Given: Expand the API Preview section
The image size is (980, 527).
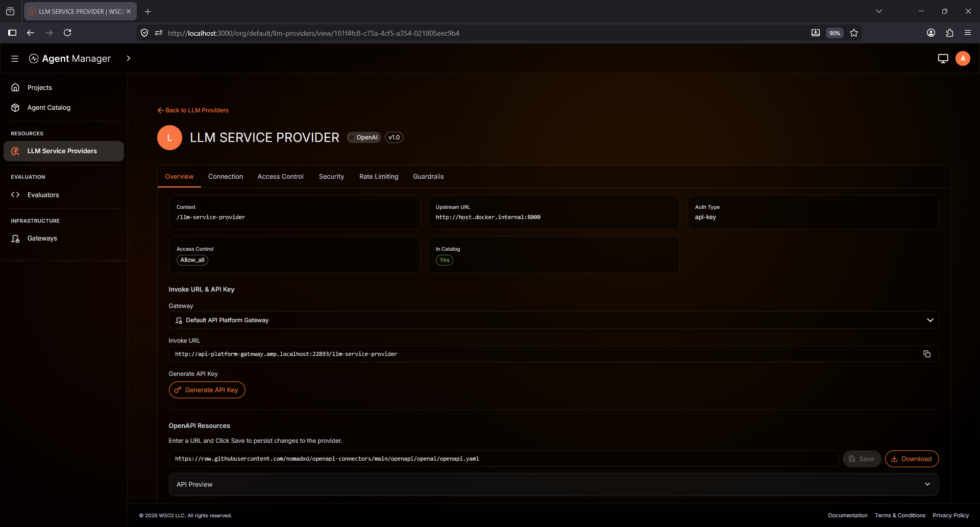Looking at the screenshot, I should pyautogui.click(x=553, y=485).
